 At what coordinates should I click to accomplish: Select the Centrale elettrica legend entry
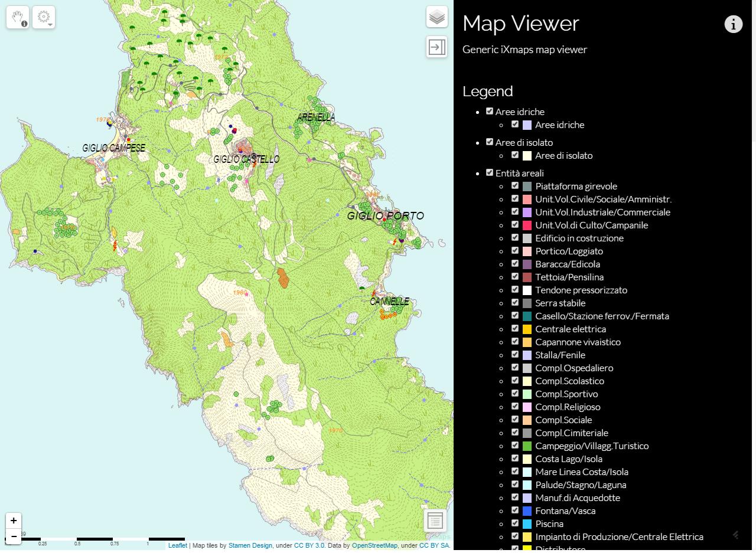click(570, 329)
